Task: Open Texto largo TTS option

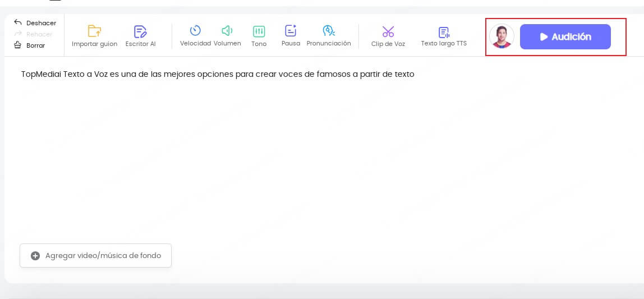Action: (x=444, y=36)
